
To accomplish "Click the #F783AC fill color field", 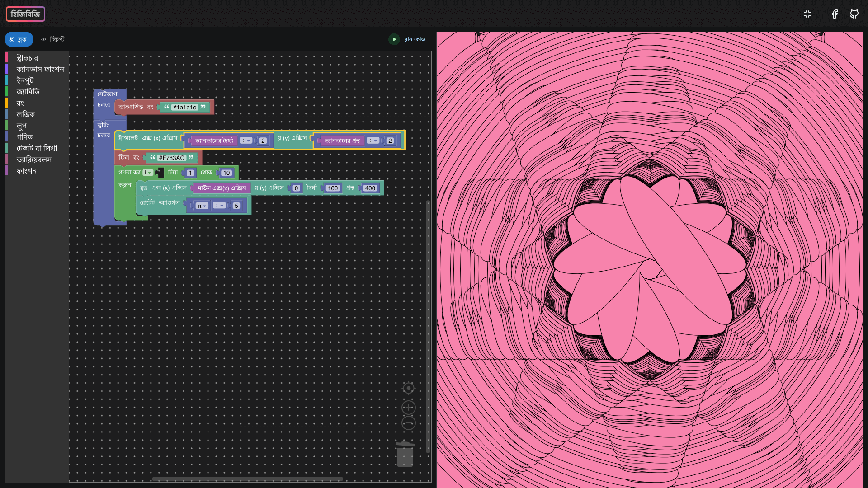I will click(172, 158).
